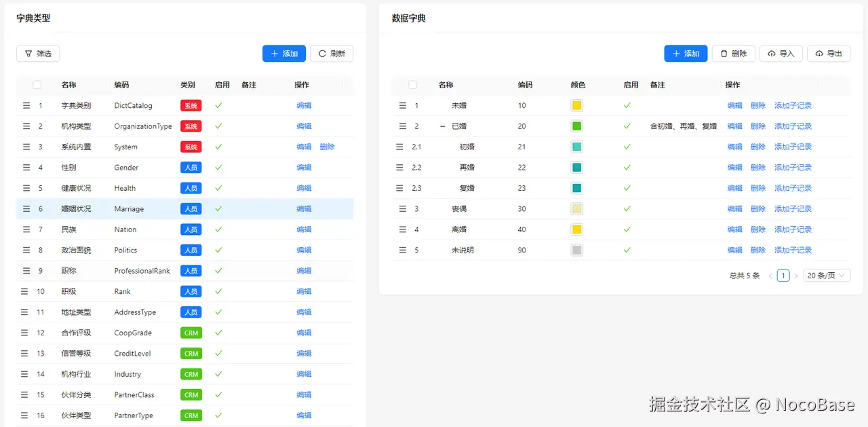Screen dimensions: 868x427
Task: Click drag handle icon of 未说明 row
Action: point(403,250)
